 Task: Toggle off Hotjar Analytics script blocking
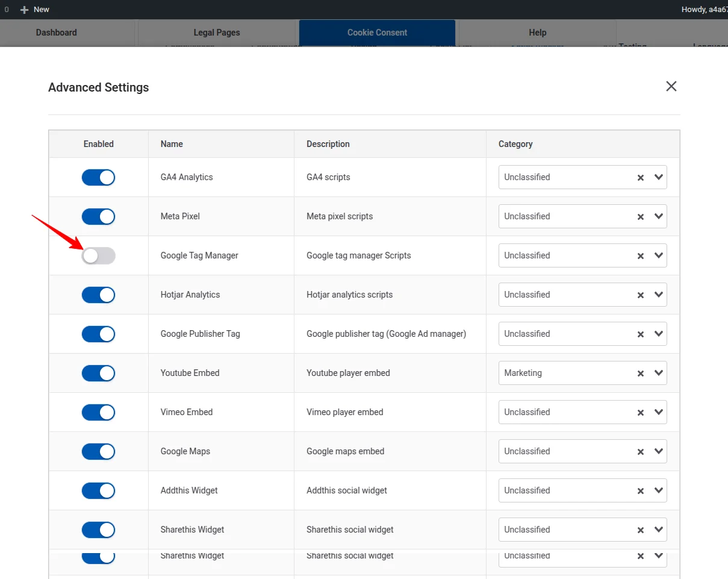coord(98,295)
